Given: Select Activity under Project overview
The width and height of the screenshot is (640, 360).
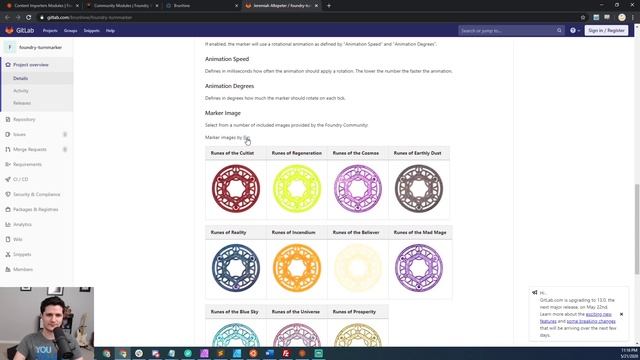Looking at the screenshot, I should pos(21,91).
